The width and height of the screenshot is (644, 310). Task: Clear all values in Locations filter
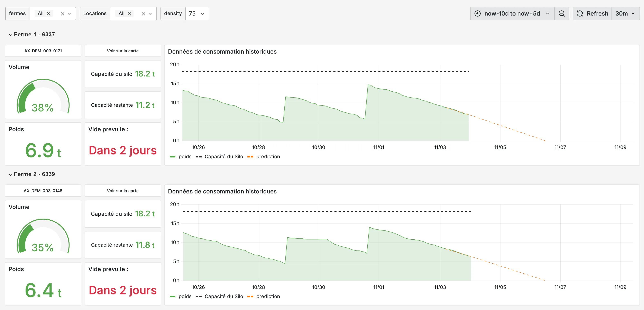144,14
